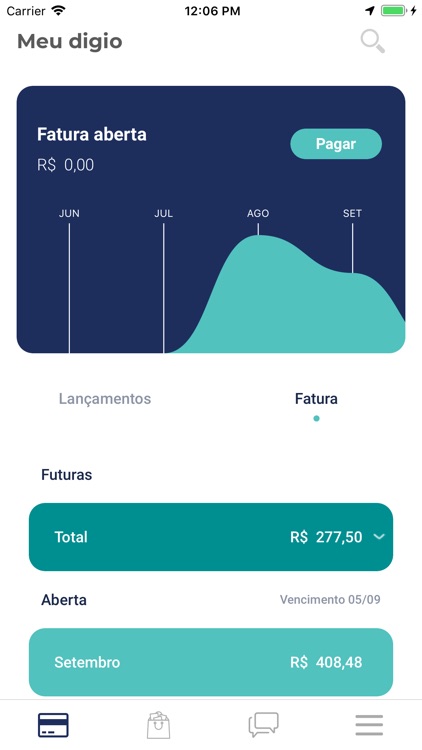Tap the battery icon in status bar

394,11
